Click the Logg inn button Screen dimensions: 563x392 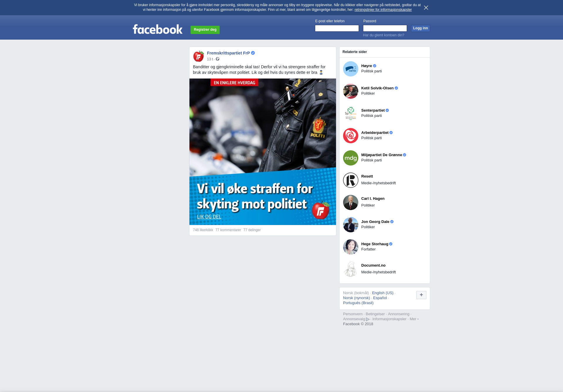click(x=420, y=28)
